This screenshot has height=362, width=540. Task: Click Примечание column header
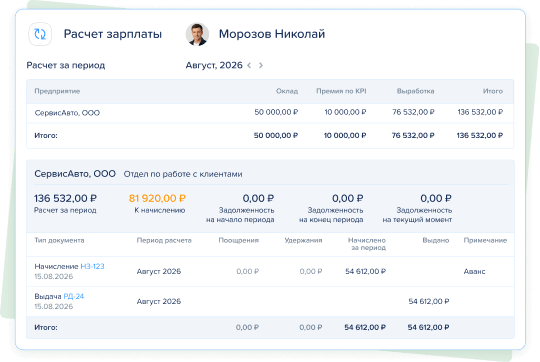point(485,240)
